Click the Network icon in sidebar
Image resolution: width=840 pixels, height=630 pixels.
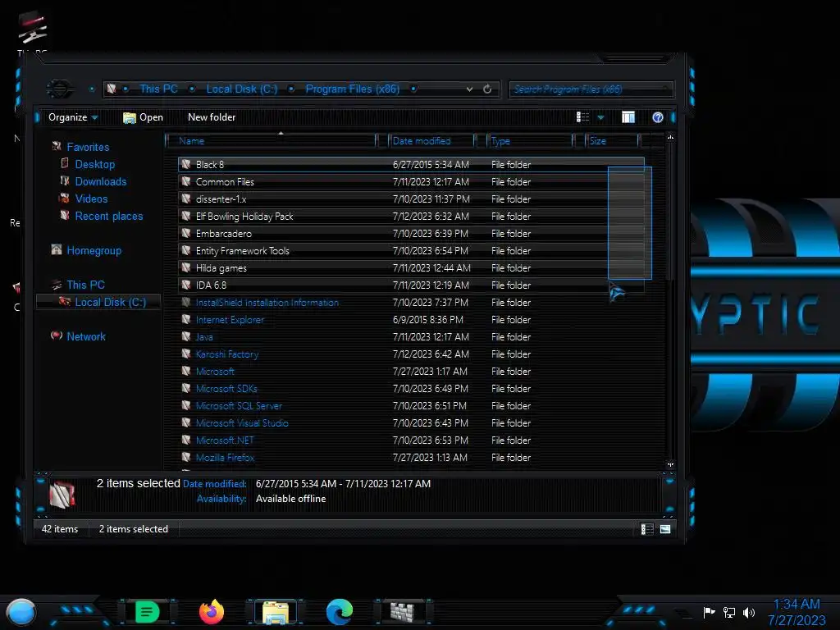(57, 336)
